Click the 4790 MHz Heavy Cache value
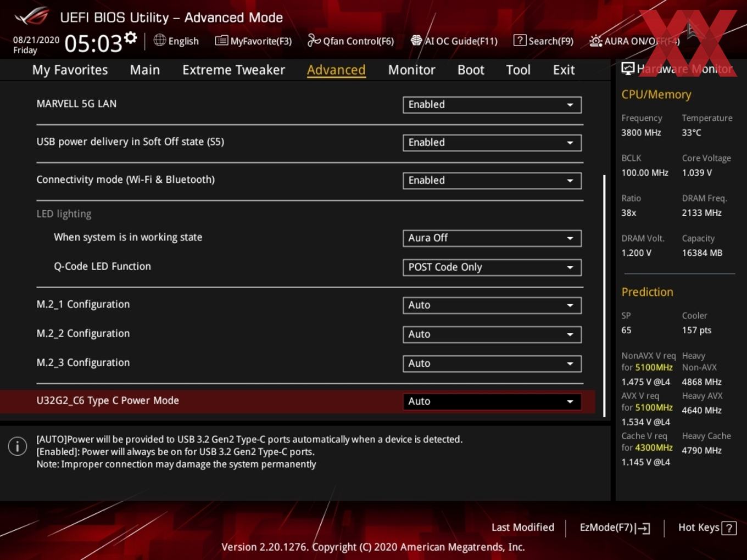The image size is (747, 560). (x=702, y=450)
